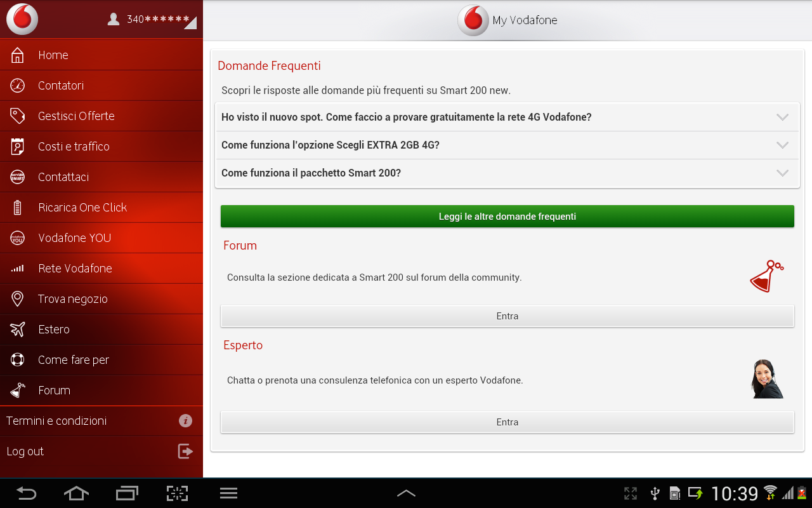Click the Home label in the sidebar
Screen dimensions: 812x508
(53, 55)
